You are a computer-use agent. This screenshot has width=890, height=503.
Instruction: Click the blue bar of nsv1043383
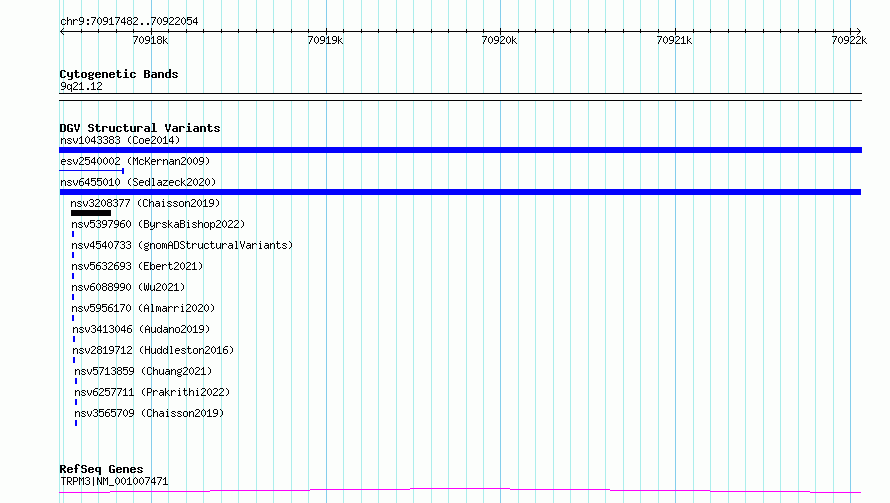click(x=460, y=150)
